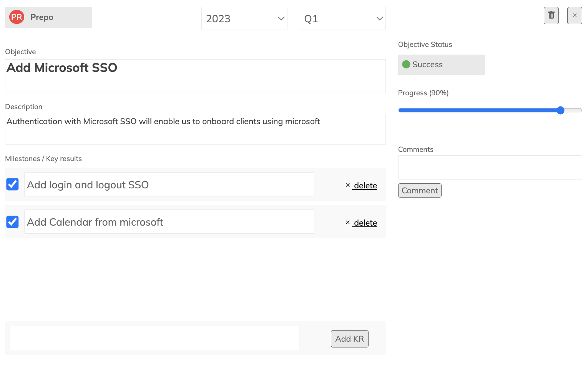The height and width of the screenshot is (369, 588).
Task: Click the 'Add Microsoft SSO' objective title field
Action: coord(195,76)
